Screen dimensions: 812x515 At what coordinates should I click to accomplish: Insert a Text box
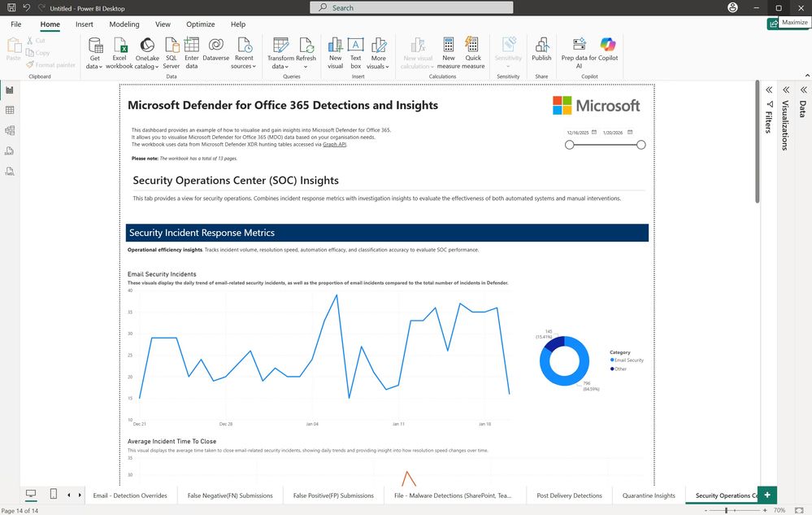[356, 53]
